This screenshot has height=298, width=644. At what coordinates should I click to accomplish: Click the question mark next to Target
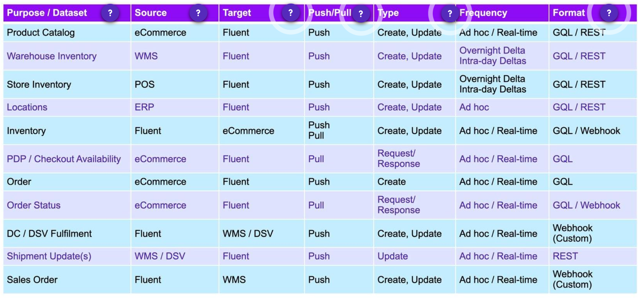(290, 13)
